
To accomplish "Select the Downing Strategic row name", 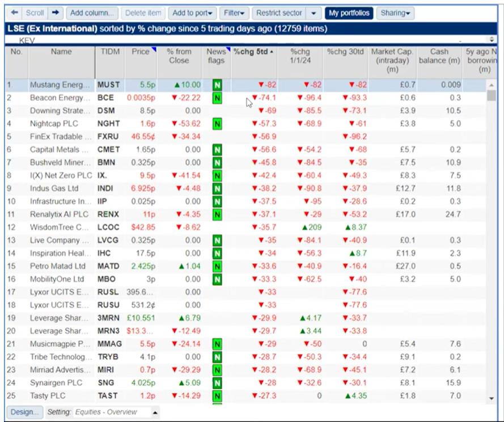I will [60, 111].
